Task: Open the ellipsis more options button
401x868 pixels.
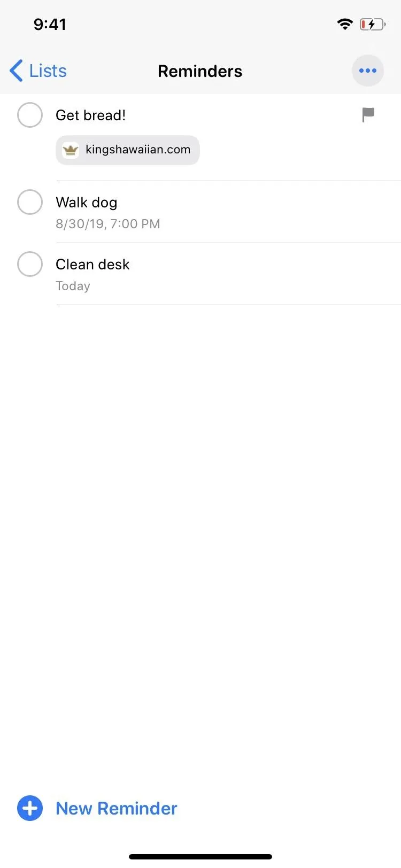Action: click(367, 71)
